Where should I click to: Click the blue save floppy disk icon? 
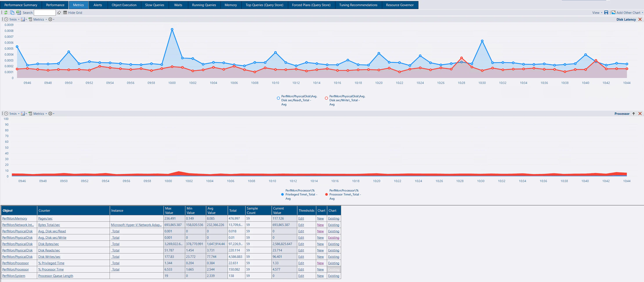point(606,13)
